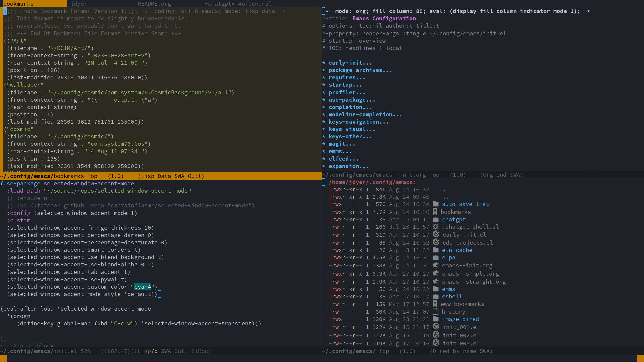
Task: Switch to the jdyer tab
Action: point(79,4)
